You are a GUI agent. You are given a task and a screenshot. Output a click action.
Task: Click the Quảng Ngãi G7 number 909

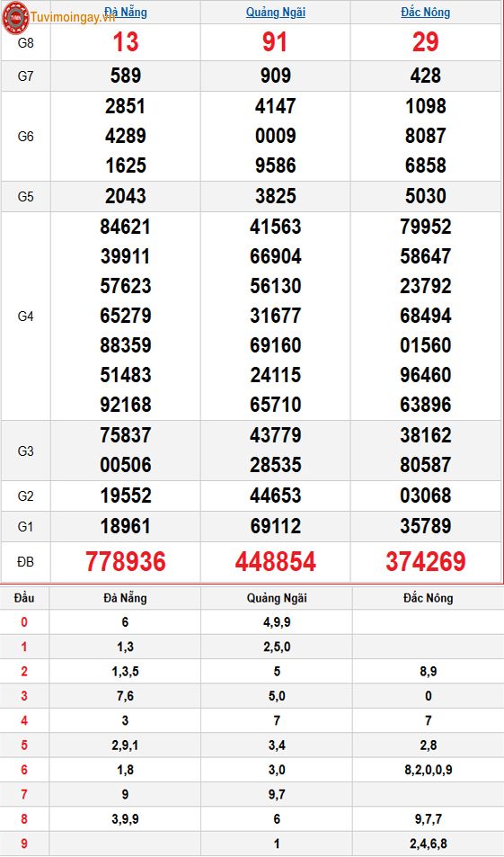pos(276,76)
